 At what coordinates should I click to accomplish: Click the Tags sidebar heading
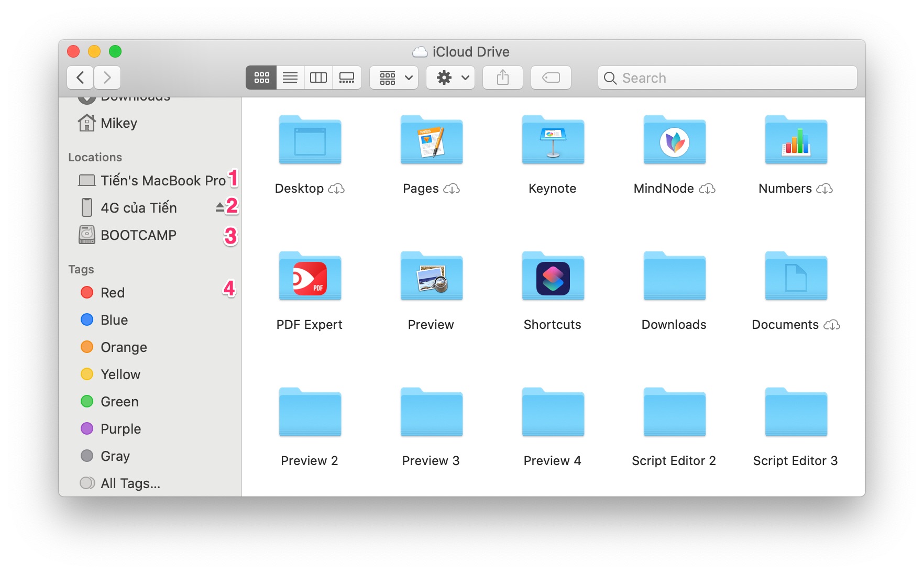coord(81,270)
